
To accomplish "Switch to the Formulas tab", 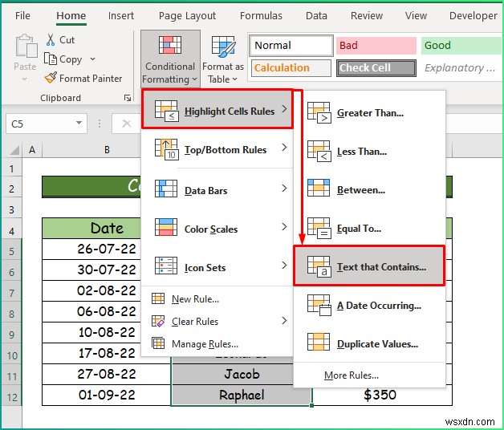I will [x=261, y=15].
